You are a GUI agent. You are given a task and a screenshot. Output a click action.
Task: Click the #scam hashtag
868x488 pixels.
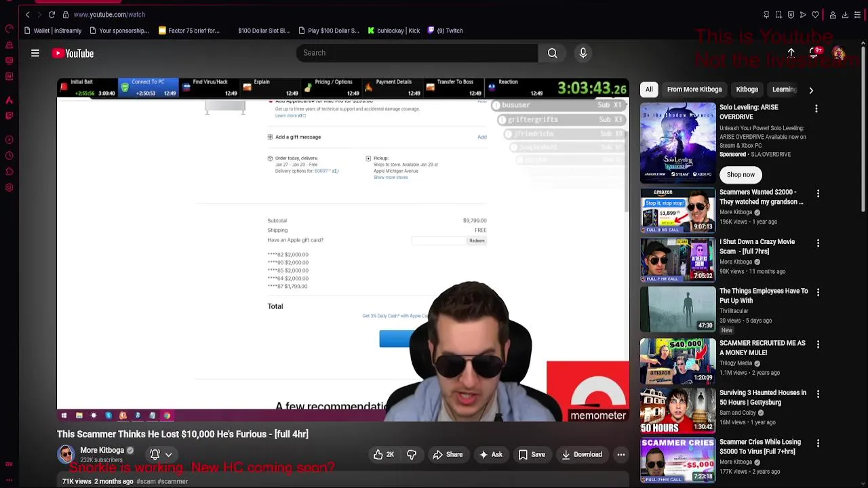pos(146,481)
